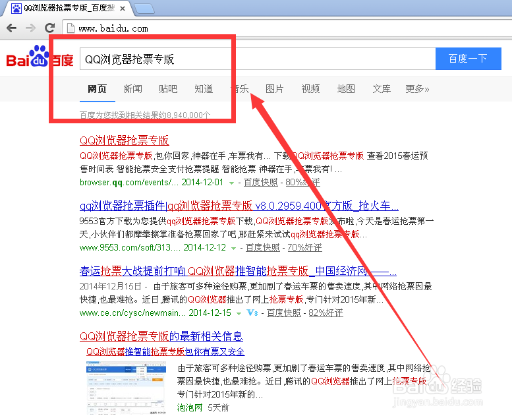Viewport: 512px width, 420px height.
Task: Switch to the 新闻 tab
Action: [132, 89]
